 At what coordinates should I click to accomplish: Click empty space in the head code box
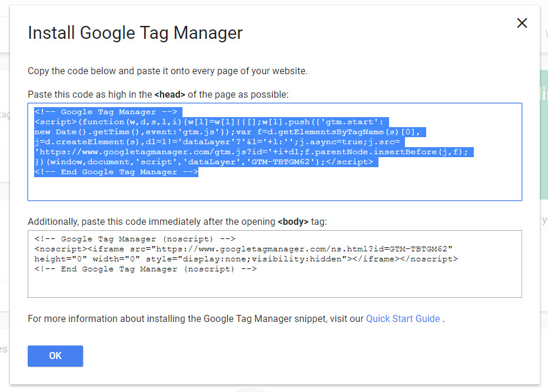point(353,188)
